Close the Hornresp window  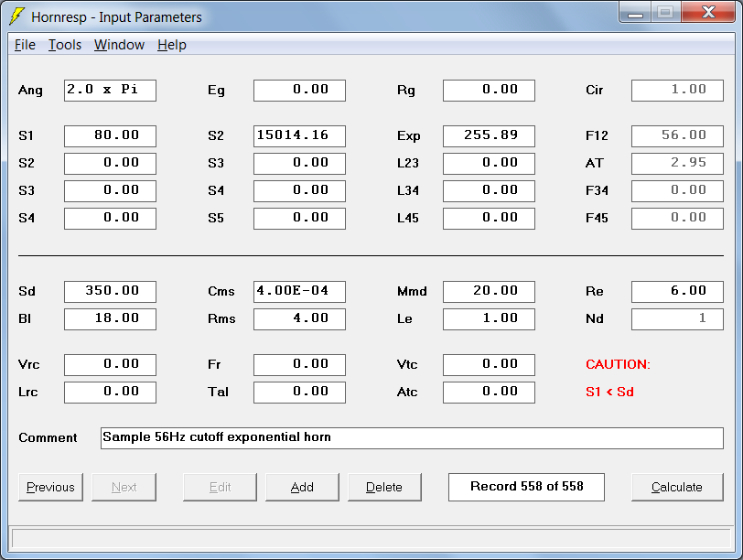click(708, 13)
